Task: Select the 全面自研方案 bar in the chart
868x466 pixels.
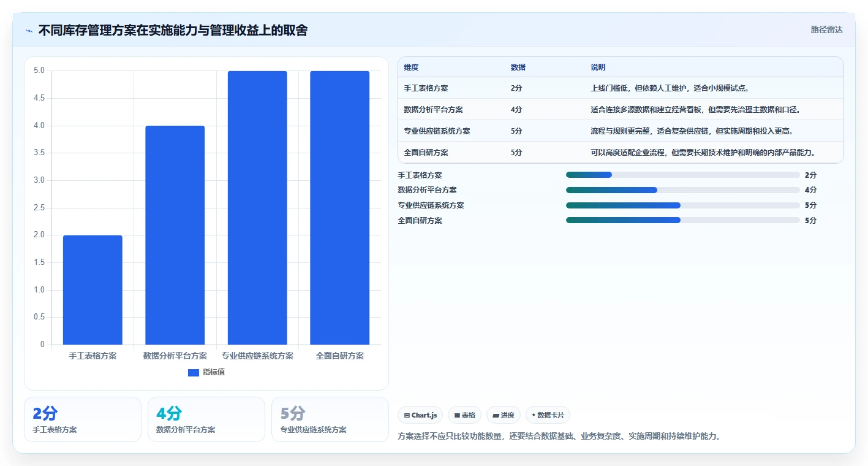Action: [339, 208]
